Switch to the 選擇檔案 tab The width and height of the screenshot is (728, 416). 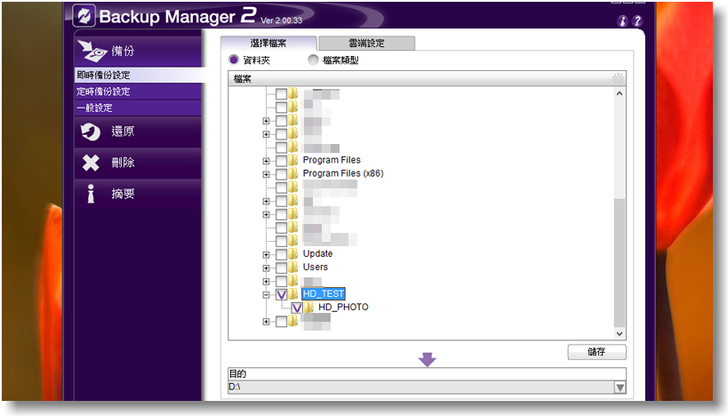coord(268,43)
